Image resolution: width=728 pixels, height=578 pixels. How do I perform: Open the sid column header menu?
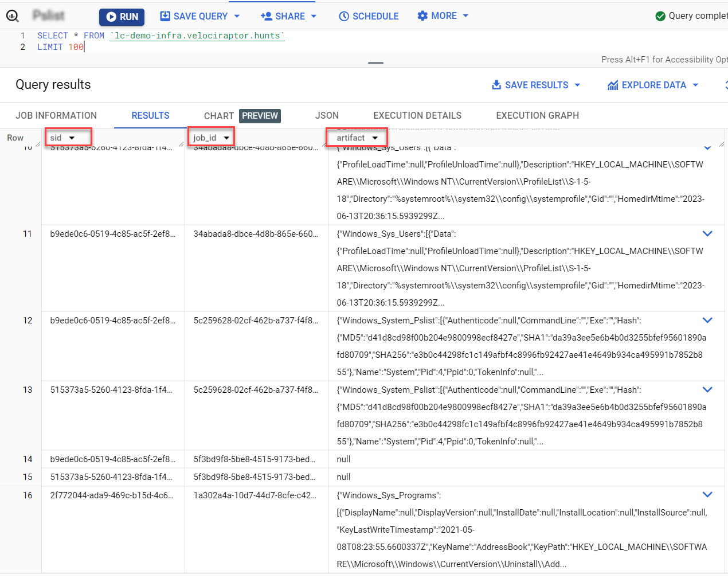click(x=72, y=138)
